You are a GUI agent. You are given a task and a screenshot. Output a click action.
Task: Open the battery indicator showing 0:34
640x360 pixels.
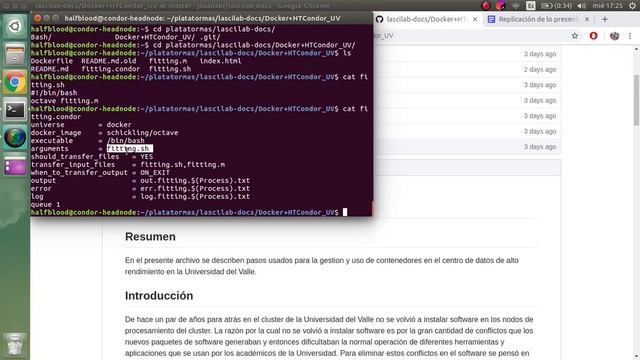[x=556, y=6]
